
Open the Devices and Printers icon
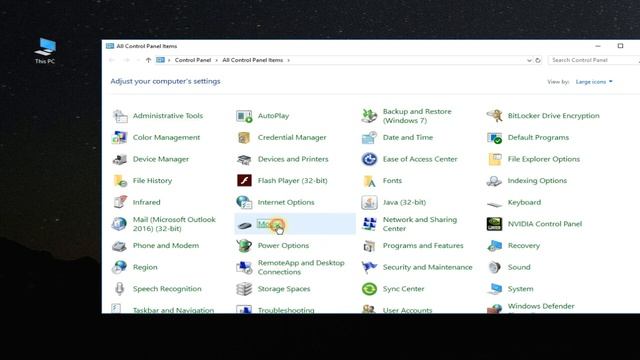tap(244, 159)
